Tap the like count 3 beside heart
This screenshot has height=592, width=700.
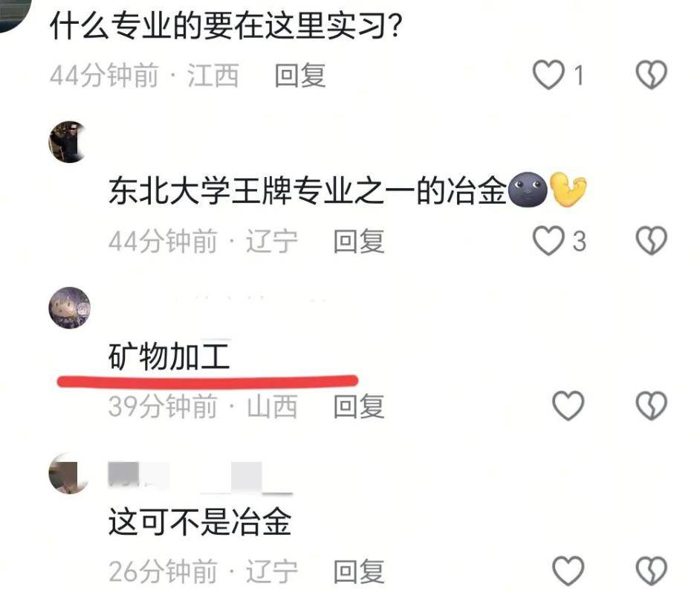(580, 241)
